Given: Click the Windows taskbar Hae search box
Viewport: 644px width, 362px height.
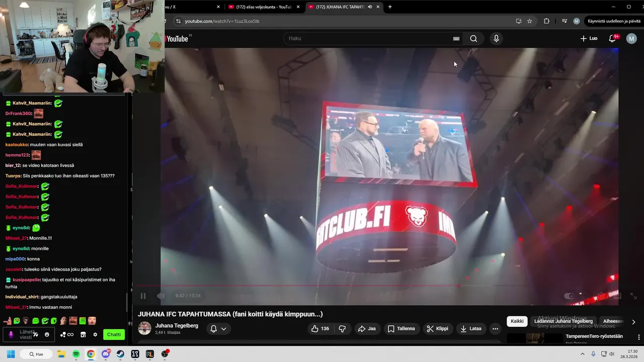Looking at the screenshot, I should tap(36, 354).
